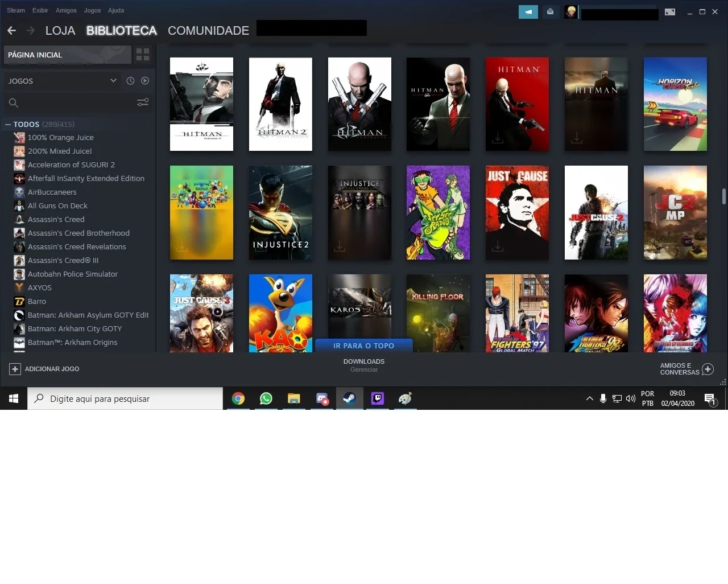Click the library vertical scrollbar handle
728x584 pixels.
tap(723, 196)
